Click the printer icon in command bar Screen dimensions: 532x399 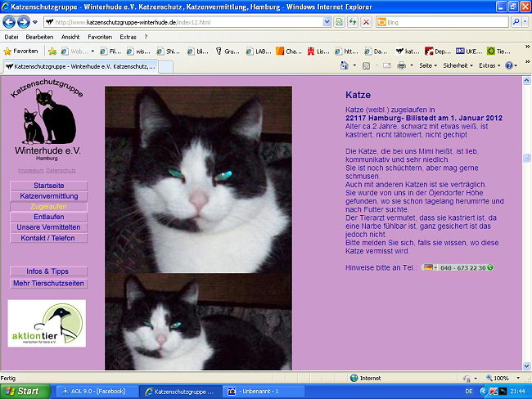(402, 65)
